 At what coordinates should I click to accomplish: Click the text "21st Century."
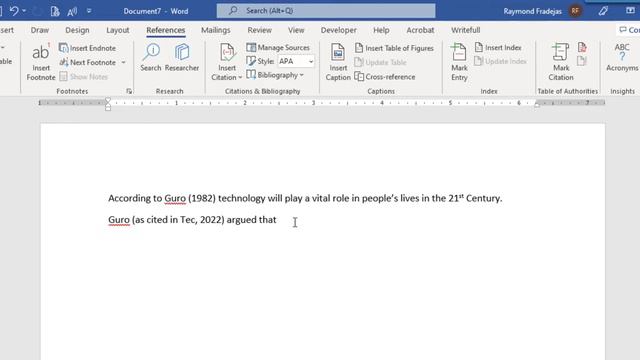tap(475, 198)
